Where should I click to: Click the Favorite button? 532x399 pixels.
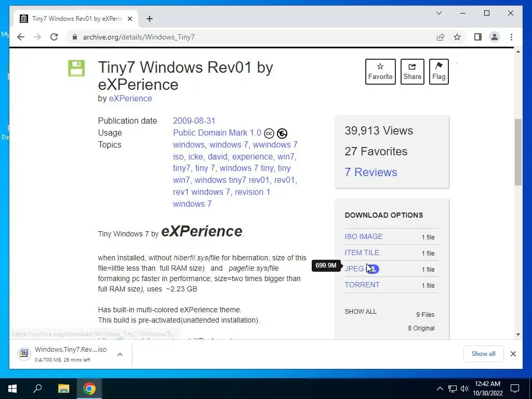pos(380,72)
